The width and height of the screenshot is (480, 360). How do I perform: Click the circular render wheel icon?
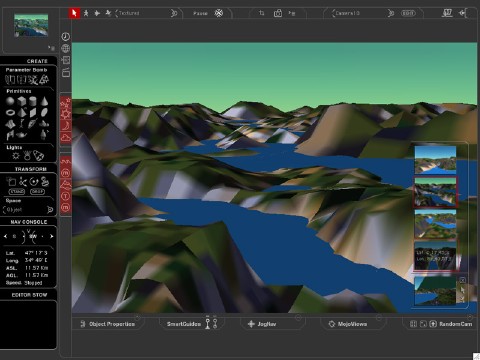click(x=219, y=13)
